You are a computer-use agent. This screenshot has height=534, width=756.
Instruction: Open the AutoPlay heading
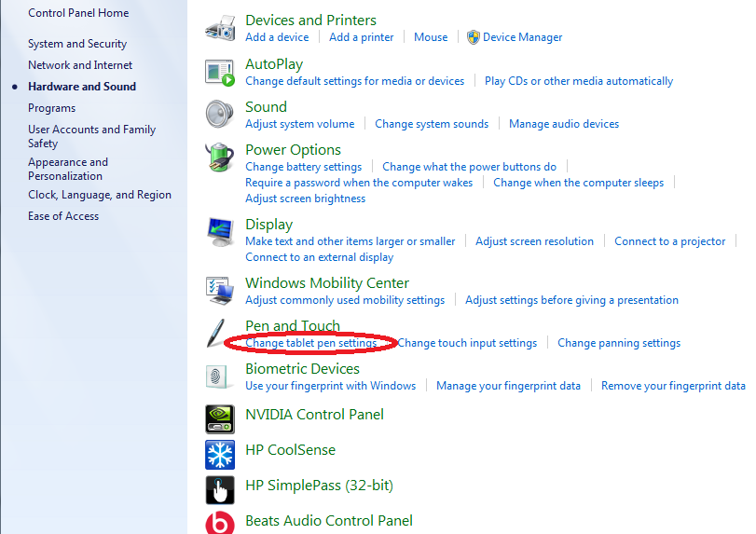coord(274,64)
